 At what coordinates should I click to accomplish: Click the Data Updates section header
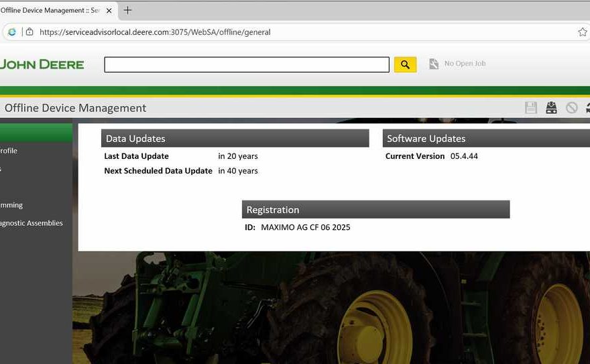pos(235,138)
